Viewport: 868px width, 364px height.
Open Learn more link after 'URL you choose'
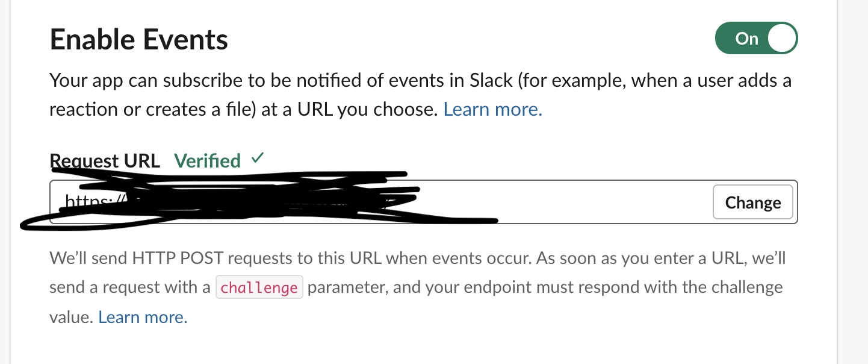tap(492, 109)
